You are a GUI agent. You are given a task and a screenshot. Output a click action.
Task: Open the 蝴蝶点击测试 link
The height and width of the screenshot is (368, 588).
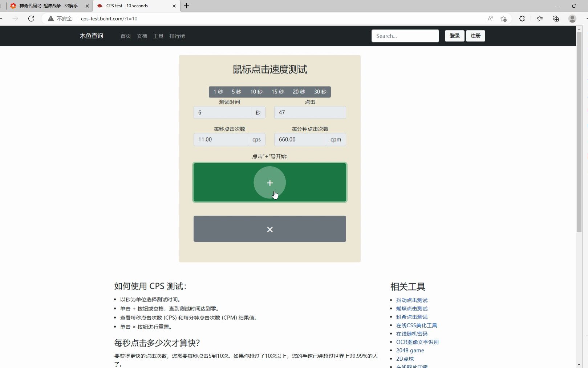[x=412, y=309]
